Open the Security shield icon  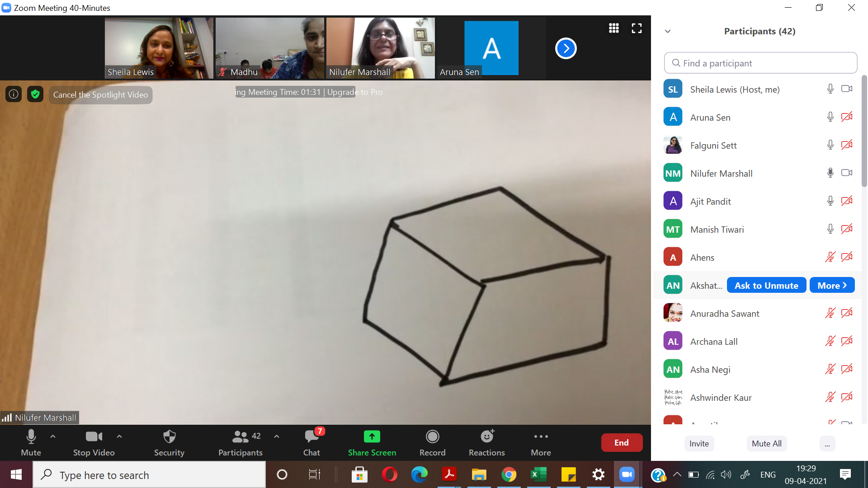tap(169, 437)
